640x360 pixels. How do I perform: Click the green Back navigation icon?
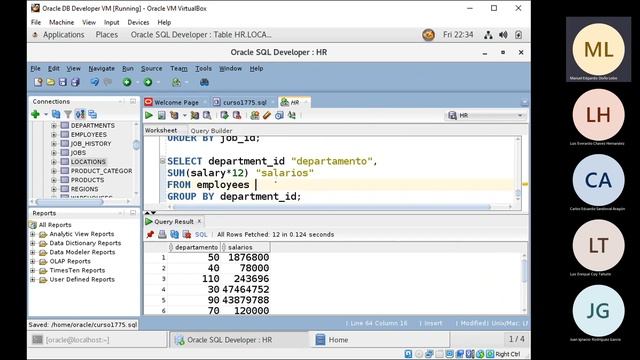coord(127,82)
